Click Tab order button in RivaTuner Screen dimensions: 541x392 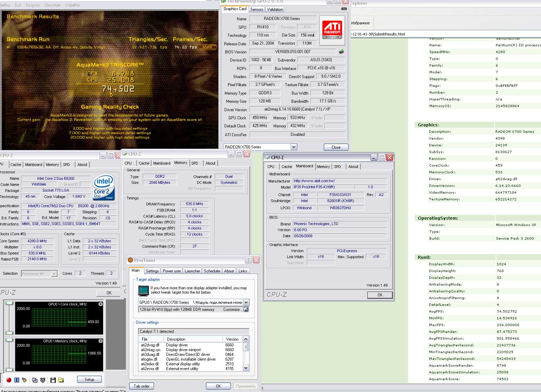pyautogui.click(x=141, y=386)
